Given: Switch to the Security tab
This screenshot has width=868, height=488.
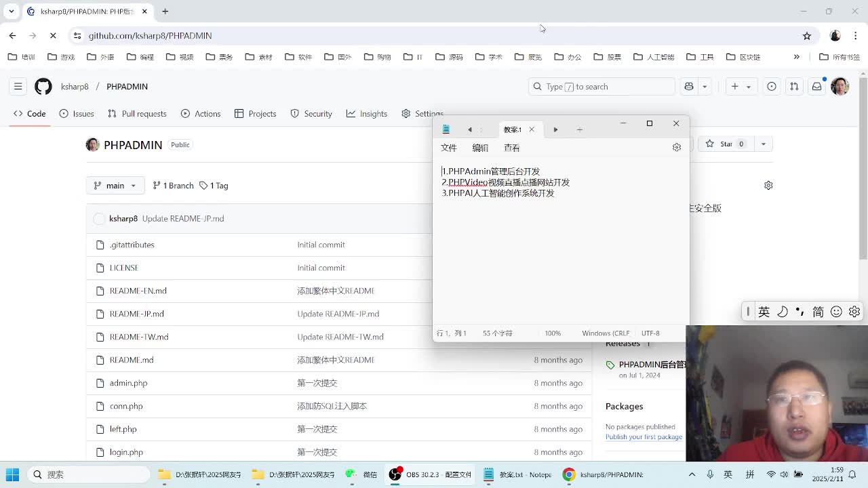Looking at the screenshot, I should [x=311, y=113].
